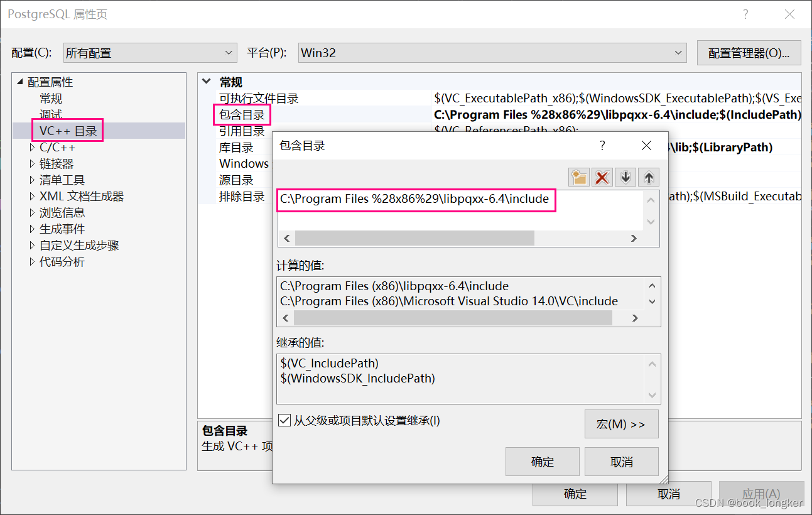812x515 pixels.
Task: Open the 配置管理器 button
Action: point(749,53)
